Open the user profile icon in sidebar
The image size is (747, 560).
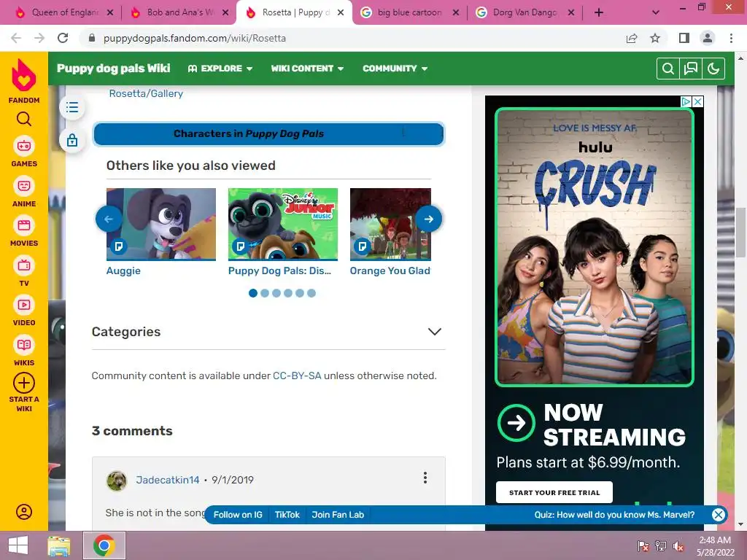coord(24,512)
